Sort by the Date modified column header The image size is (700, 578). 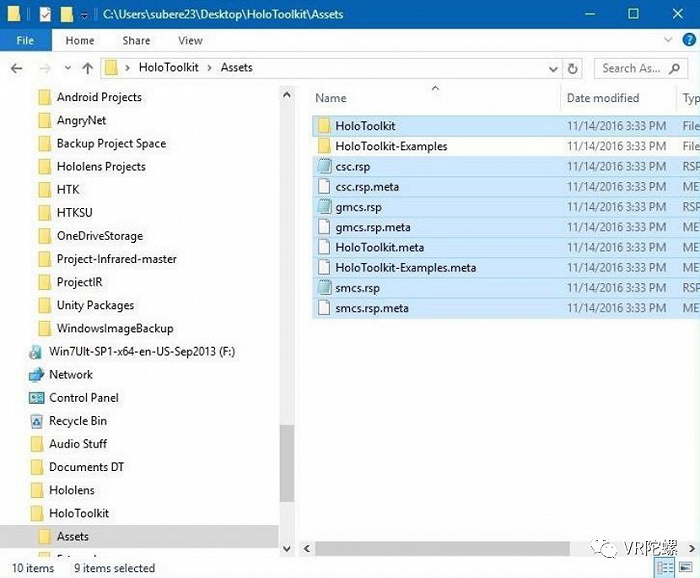602,98
